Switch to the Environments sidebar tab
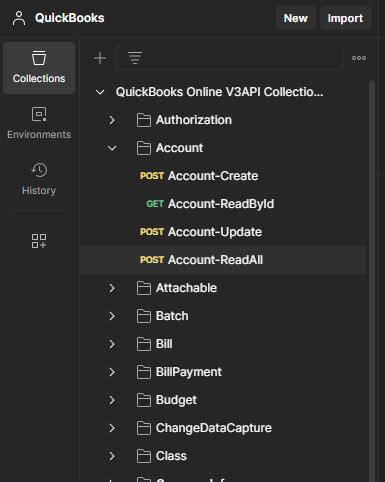 coord(39,124)
